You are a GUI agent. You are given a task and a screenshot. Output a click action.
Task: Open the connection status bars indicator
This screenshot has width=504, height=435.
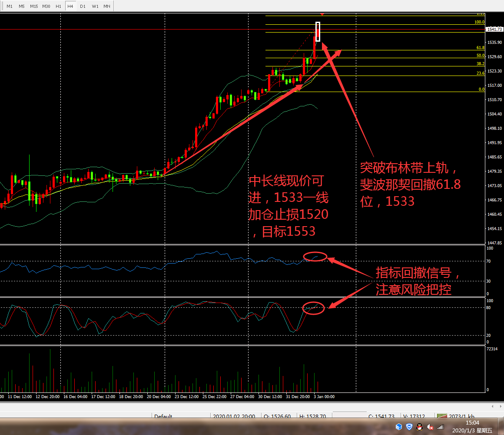point(442,416)
